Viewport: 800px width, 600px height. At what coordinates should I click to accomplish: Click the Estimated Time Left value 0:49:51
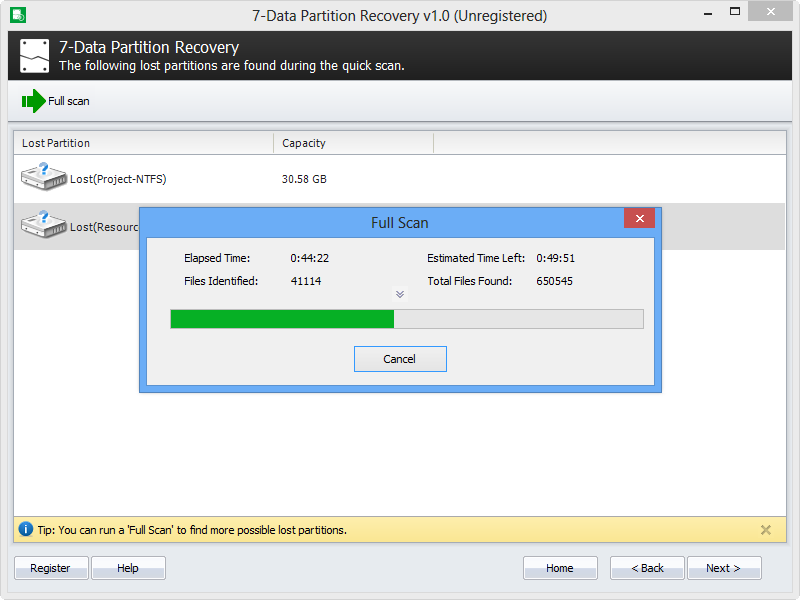[555, 258]
